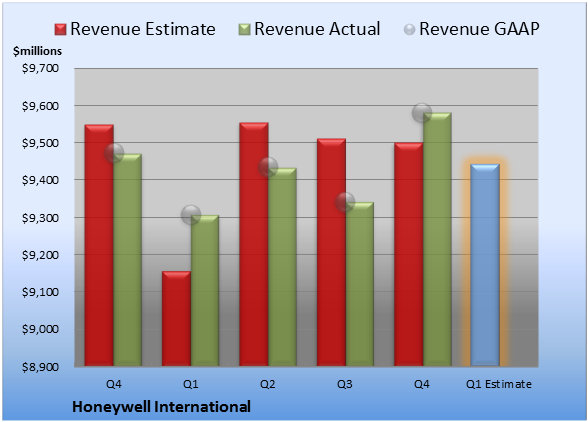Image resolution: width=588 pixels, height=422 pixels.
Task: Select the green Q2 actual bar
Action: [283, 267]
